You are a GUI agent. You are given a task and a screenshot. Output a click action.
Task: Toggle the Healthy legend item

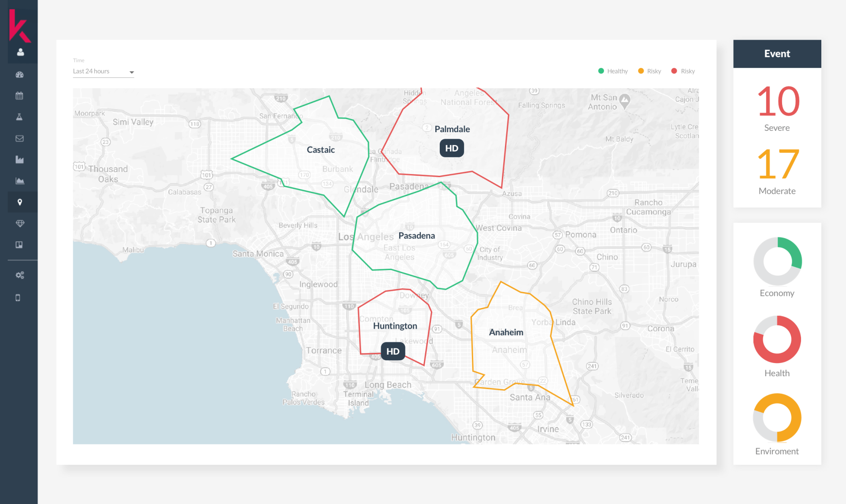[x=613, y=71]
